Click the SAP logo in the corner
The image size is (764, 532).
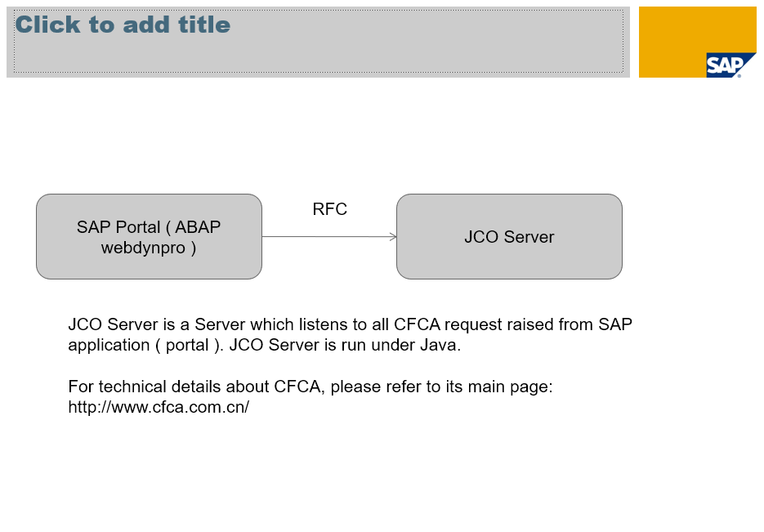730,65
